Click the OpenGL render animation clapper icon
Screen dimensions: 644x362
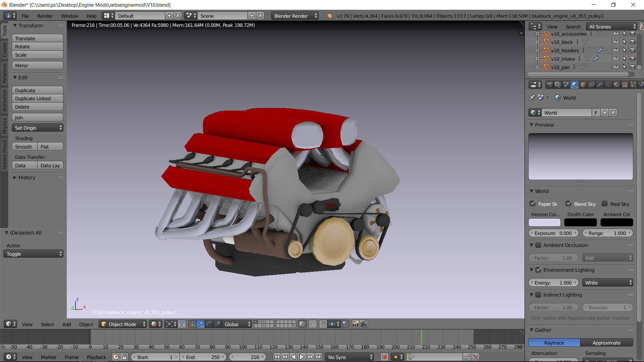tap(364, 324)
